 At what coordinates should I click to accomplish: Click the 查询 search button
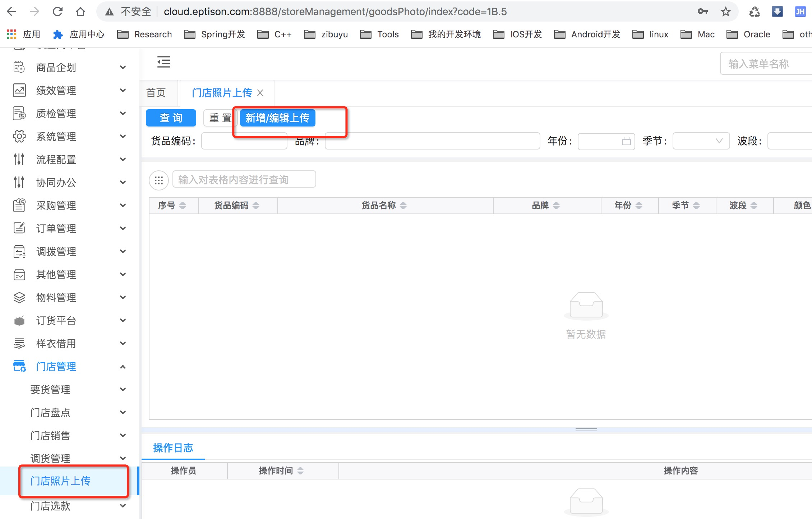pos(171,118)
